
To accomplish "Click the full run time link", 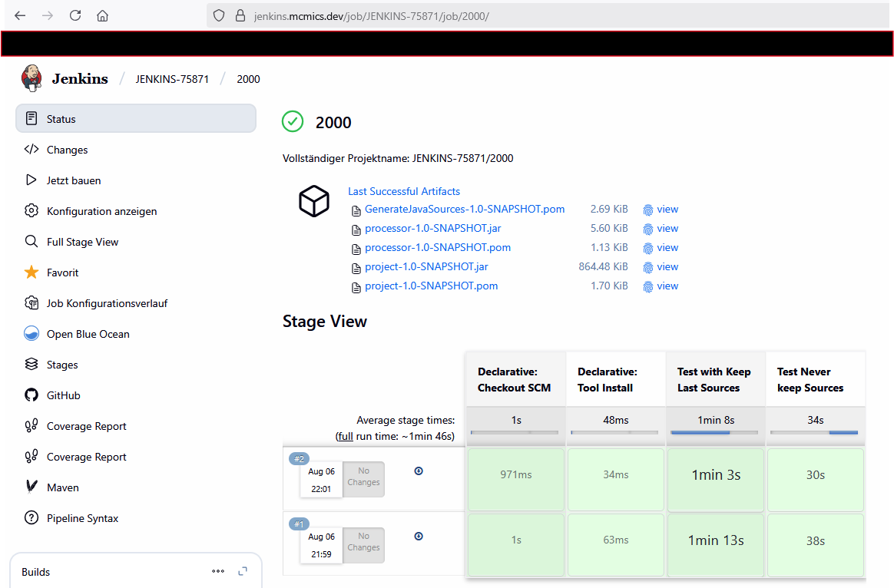I will pos(344,436).
